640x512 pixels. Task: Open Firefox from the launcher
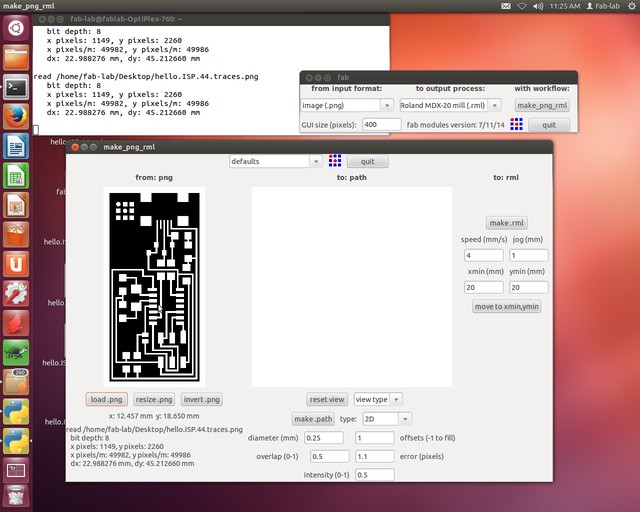15,117
